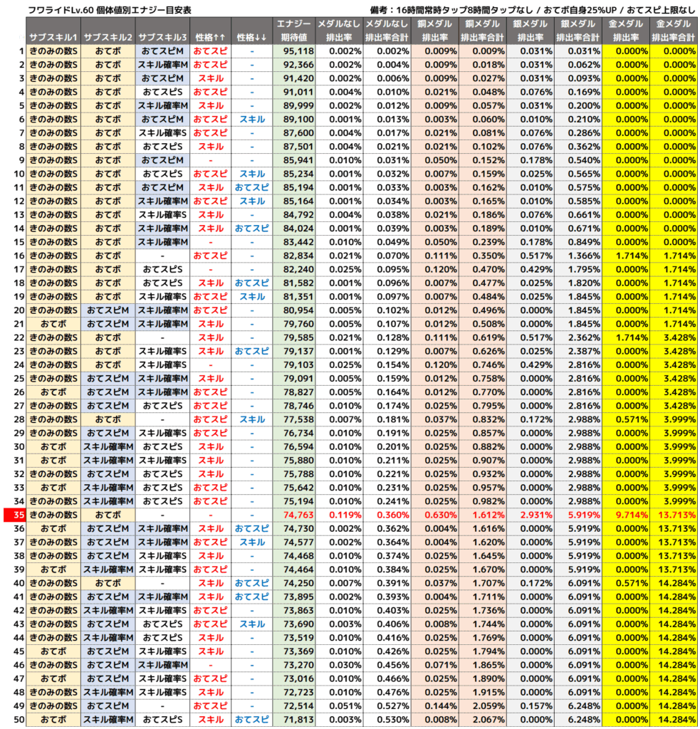Select the 銀メダル排出率合計 column header
The image size is (700, 729).
click(x=578, y=31)
